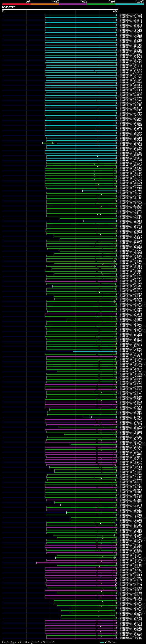Image resolution: width=146 pixels, height=644 pixels.
Task: Open the UniRef100_B8MA59 hit
Action: (131, 254)
